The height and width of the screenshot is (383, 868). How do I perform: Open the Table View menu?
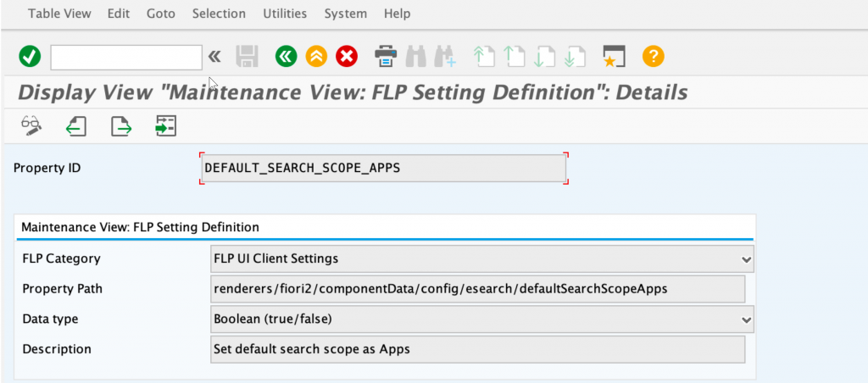[60, 14]
